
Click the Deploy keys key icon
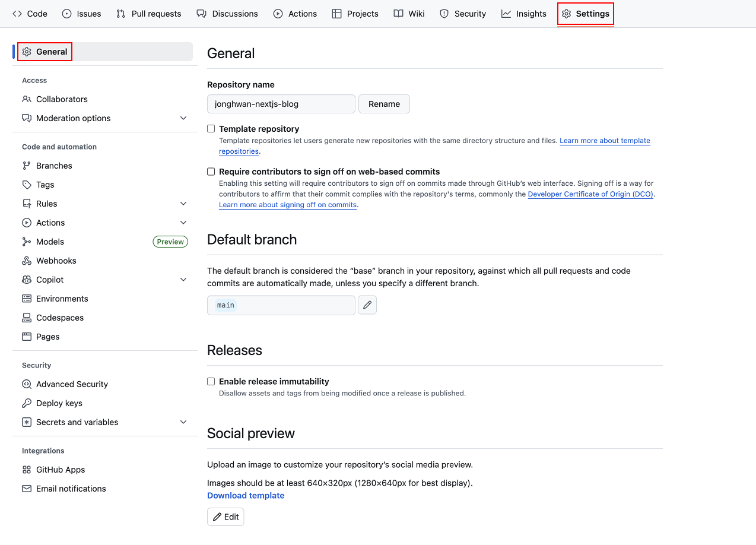coord(27,403)
